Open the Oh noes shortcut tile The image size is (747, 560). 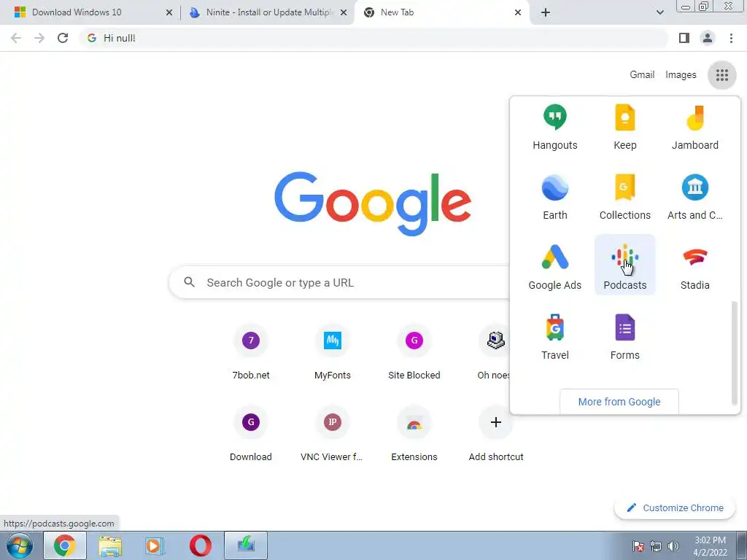[x=494, y=352]
